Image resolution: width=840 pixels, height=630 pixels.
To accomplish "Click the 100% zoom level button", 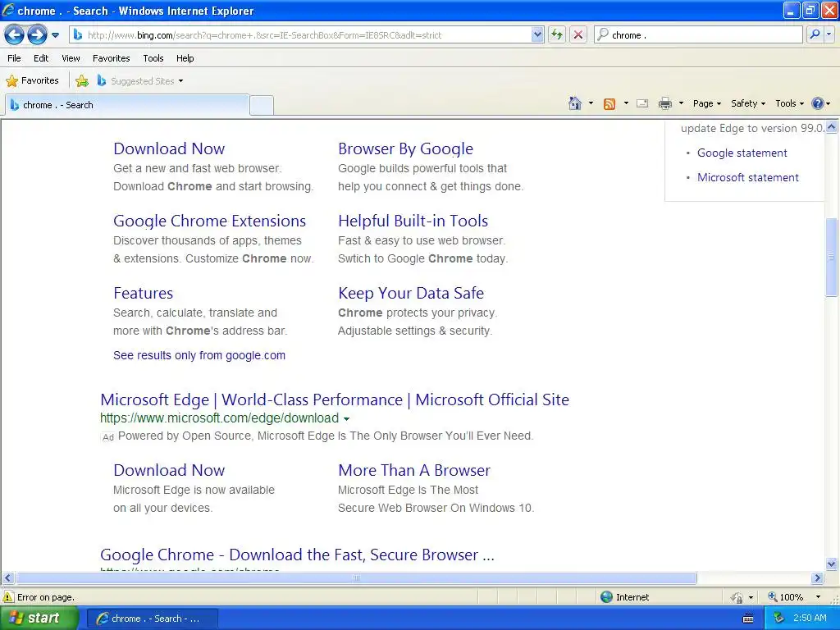I will [786, 597].
